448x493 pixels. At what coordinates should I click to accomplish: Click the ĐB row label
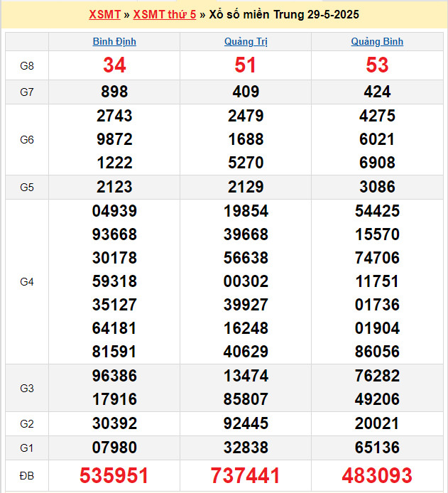click(x=27, y=476)
